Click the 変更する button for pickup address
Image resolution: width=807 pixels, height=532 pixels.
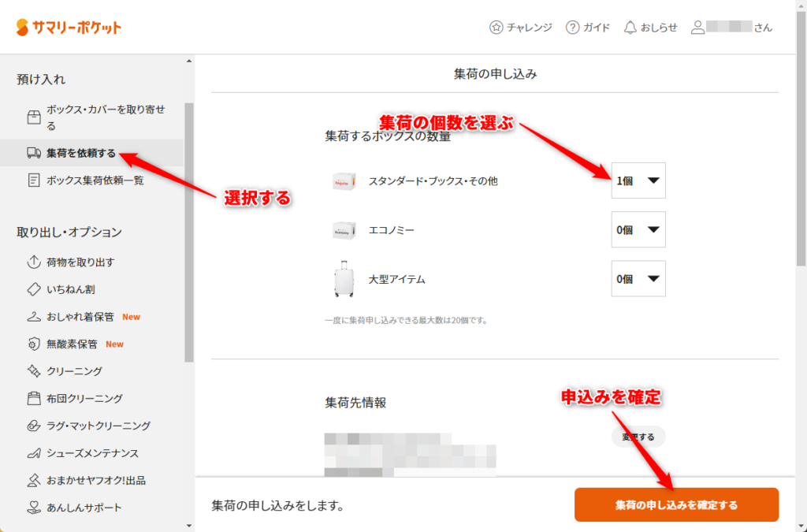(x=638, y=437)
